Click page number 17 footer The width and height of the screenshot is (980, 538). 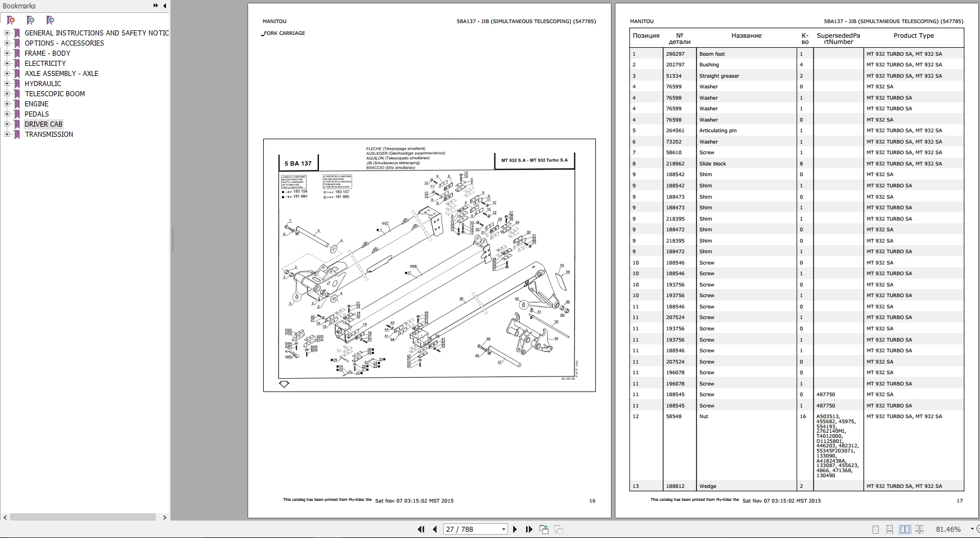point(960,501)
